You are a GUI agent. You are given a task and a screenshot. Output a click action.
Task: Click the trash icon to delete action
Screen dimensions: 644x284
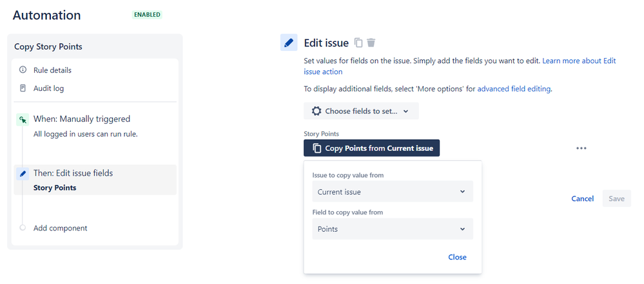pos(371,43)
